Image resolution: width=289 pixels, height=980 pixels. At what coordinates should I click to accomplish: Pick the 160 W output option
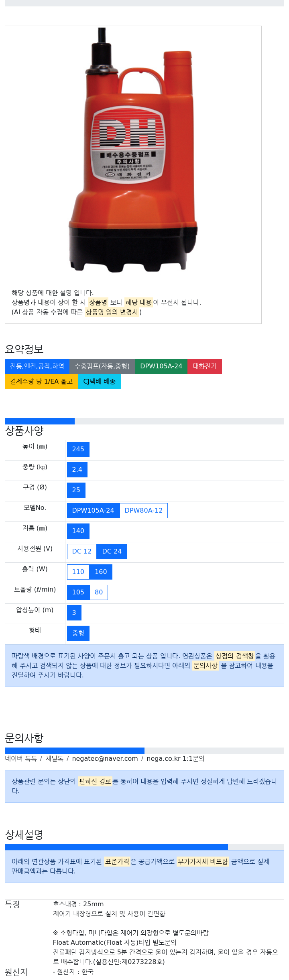101,572
